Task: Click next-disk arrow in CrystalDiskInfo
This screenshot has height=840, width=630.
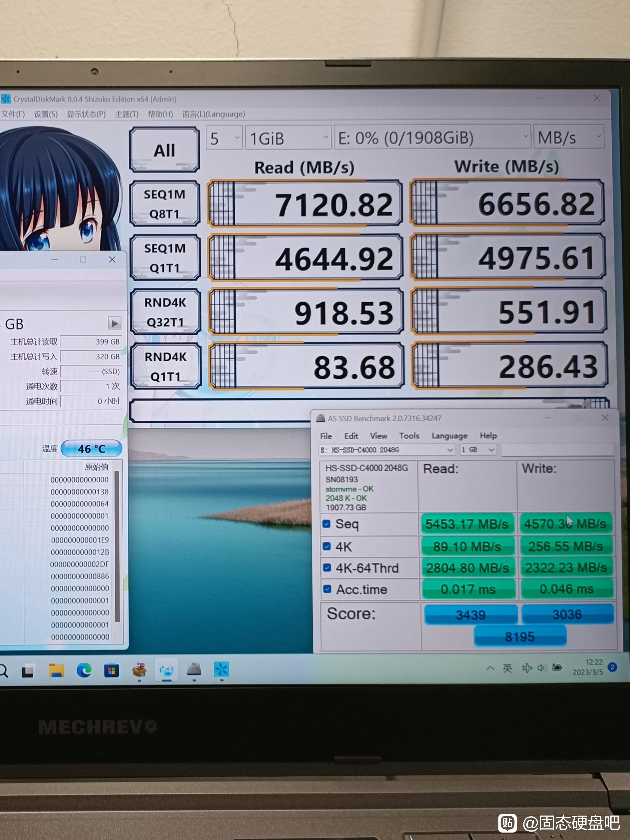Action: point(114,324)
